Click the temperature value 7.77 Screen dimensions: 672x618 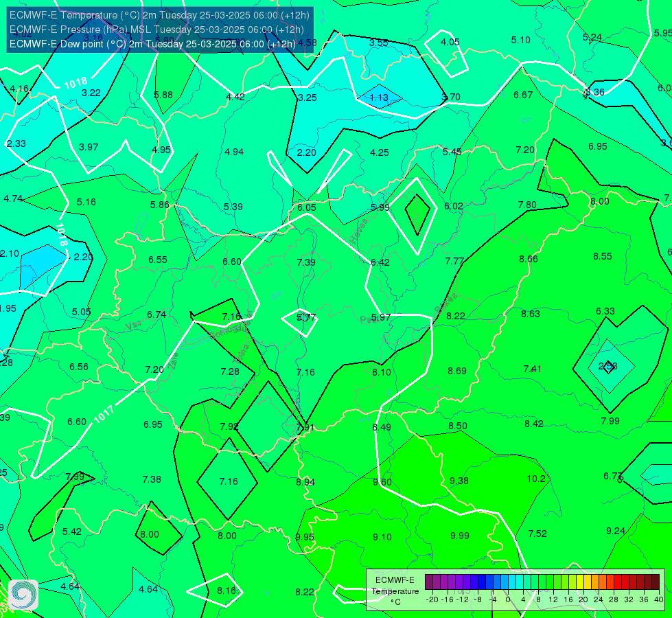point(454,261)
